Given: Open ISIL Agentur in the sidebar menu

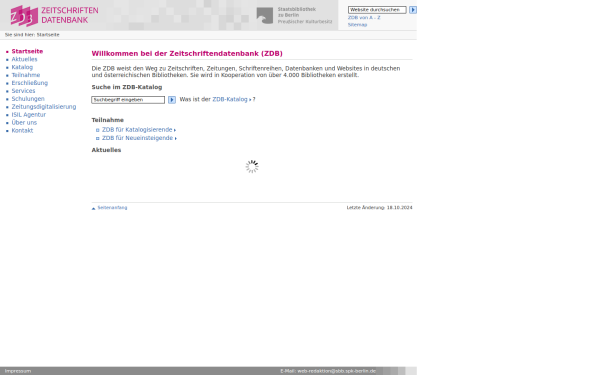Looking at the screenshot, I should tap(28, 115).
